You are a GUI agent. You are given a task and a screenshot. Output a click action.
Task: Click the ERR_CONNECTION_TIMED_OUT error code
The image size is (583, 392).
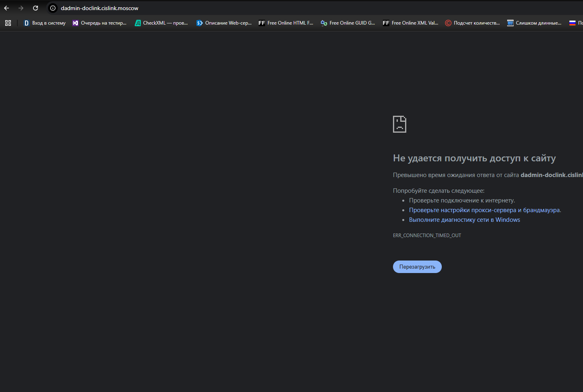(x=427, y=236)
